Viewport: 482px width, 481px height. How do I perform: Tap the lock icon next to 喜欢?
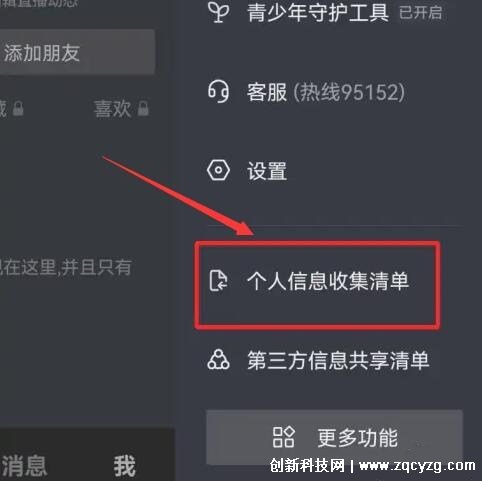pyautogui.click(x=143, y=109)
